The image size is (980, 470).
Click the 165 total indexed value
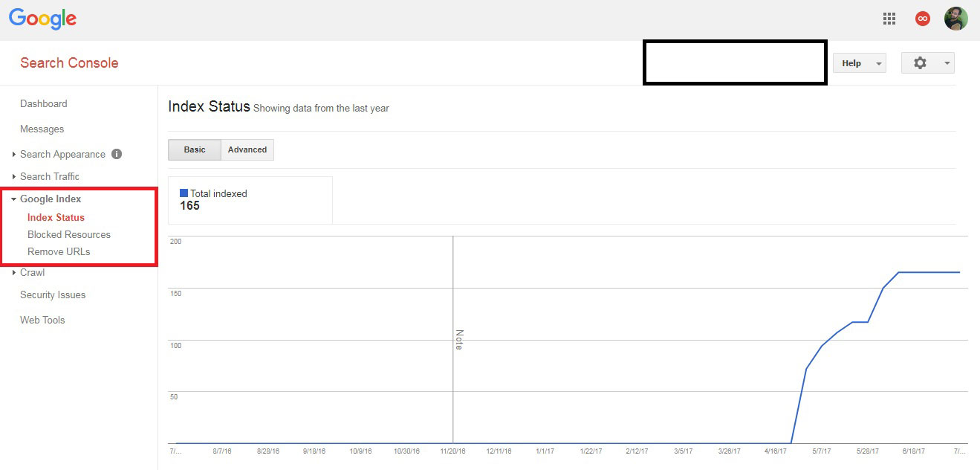click(190, 206)
